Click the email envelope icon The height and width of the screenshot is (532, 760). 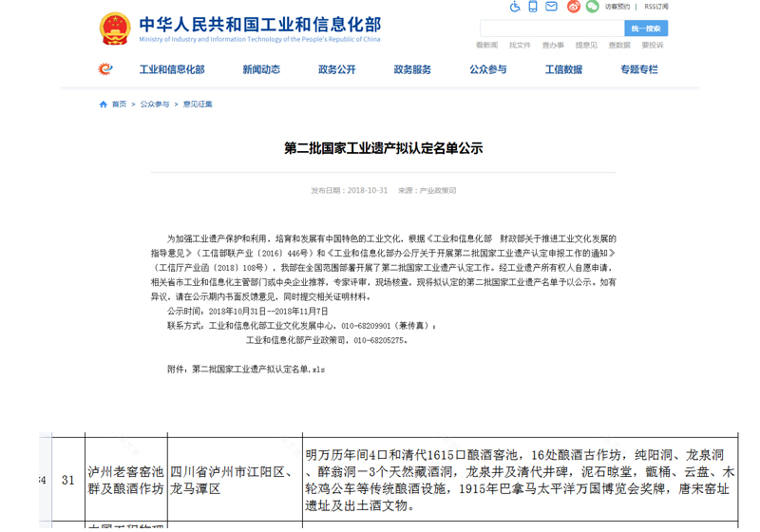(x=552, y=7)
